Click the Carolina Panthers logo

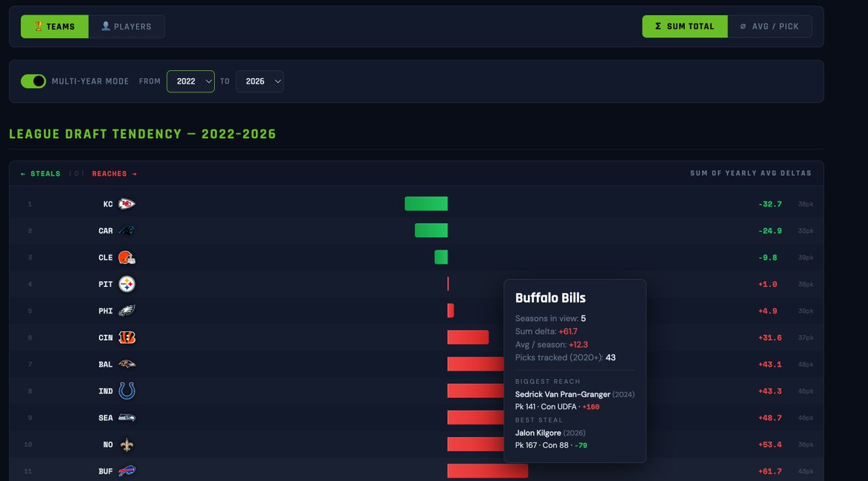[127, 231]
